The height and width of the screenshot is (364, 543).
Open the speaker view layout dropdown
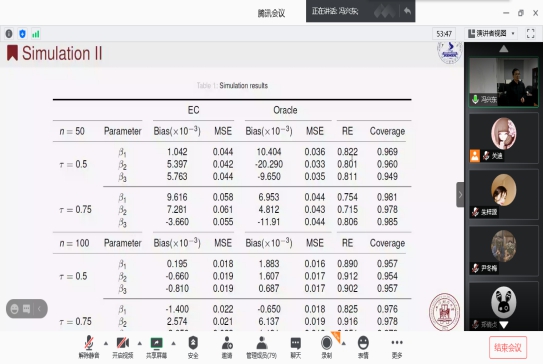(x=491, y=34)
